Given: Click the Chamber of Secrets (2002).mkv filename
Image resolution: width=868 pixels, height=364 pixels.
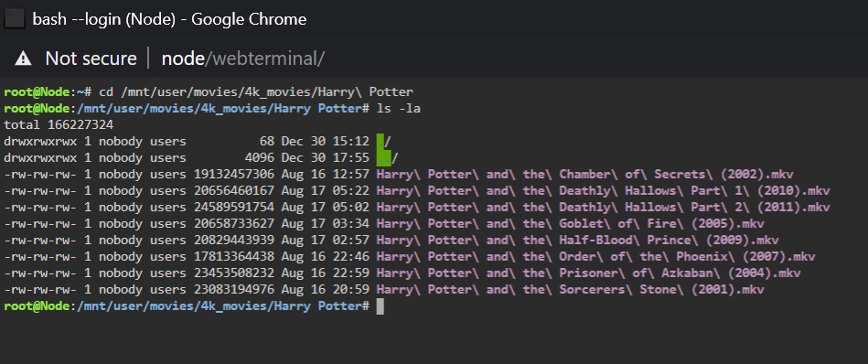Looking at the screenshot, I should (x=584, y=175).
